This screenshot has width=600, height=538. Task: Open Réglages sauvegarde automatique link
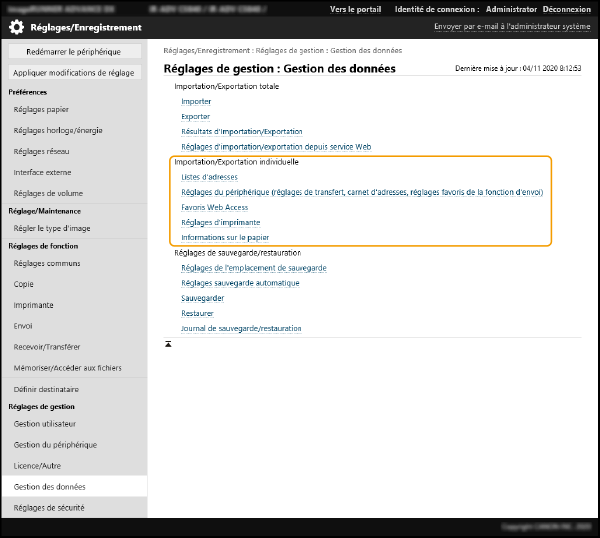click(x=240, y=283)
